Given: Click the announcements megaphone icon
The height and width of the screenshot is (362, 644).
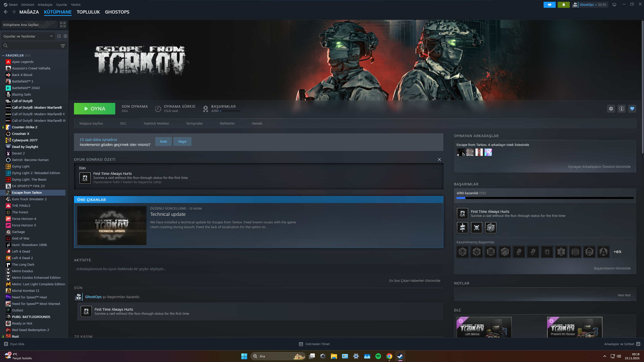Looking at the screenshot, I should click(x=549, y=5).
